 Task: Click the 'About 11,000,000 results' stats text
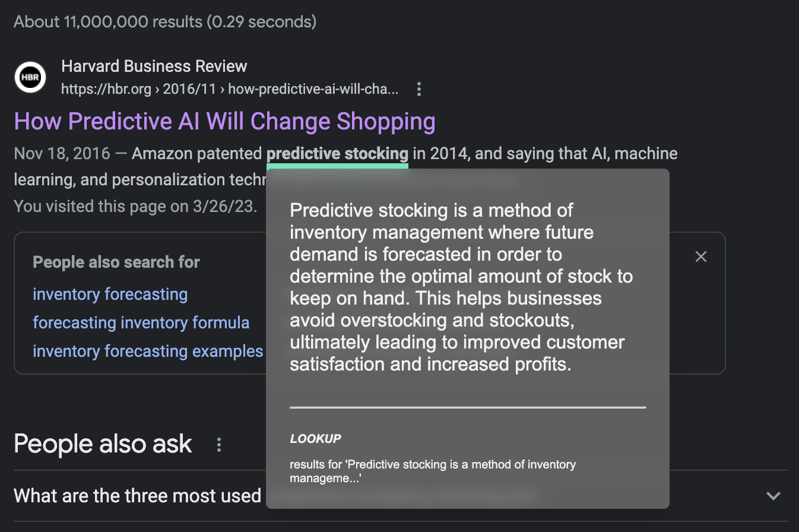[165, 22]
